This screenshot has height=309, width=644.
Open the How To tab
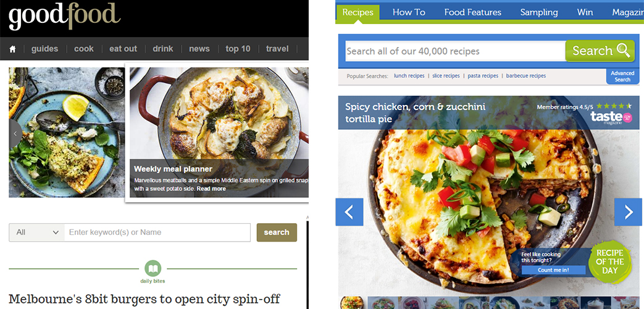(x=409, y=12)
